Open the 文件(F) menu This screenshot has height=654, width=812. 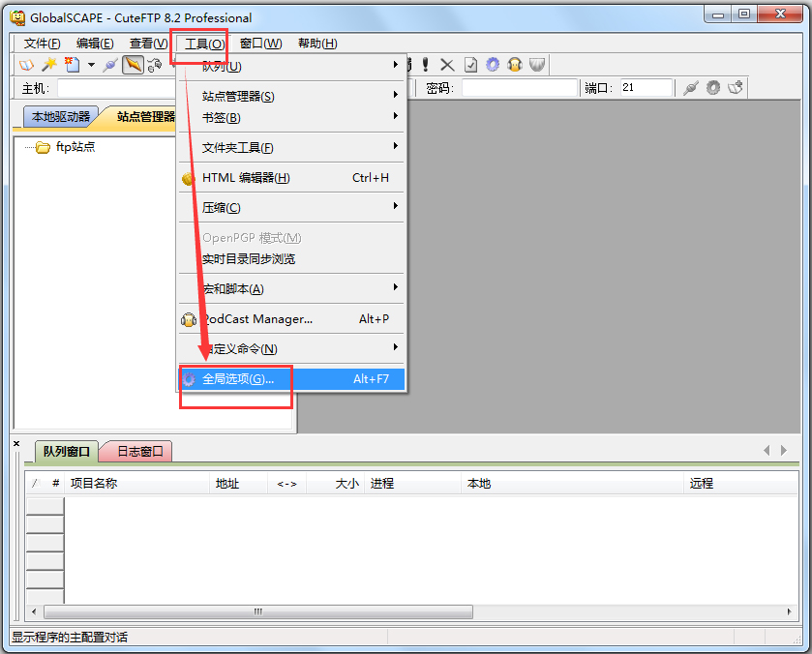[x=42, y=44]
